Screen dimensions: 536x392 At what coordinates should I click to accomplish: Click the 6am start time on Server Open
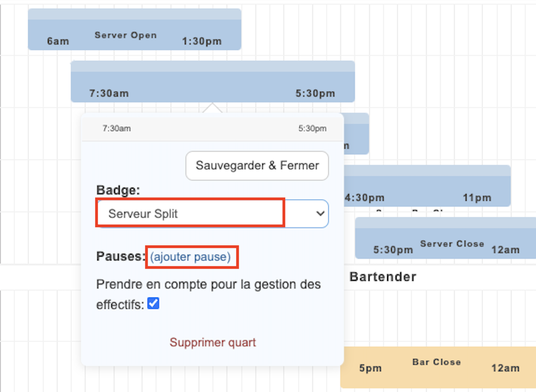tap(58, 41)
